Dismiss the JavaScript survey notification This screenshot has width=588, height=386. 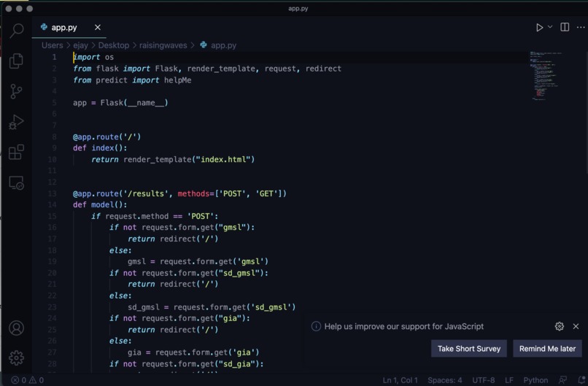point(576,326)
